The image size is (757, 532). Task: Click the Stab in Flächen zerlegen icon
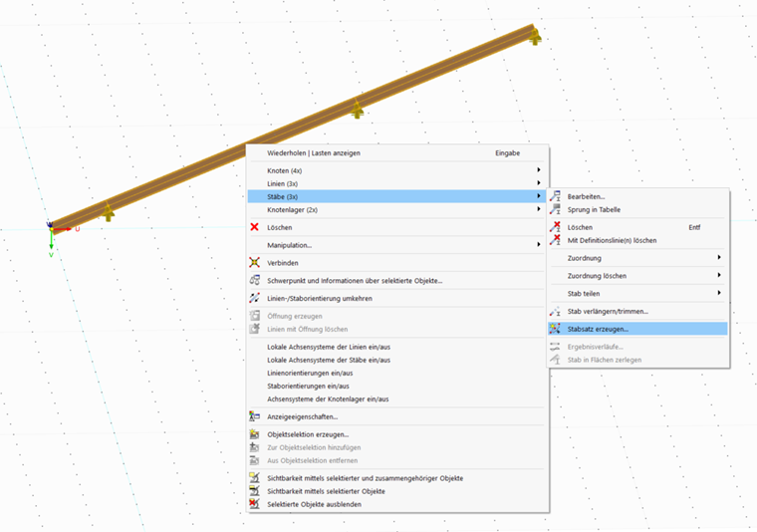tap(555, 360)
